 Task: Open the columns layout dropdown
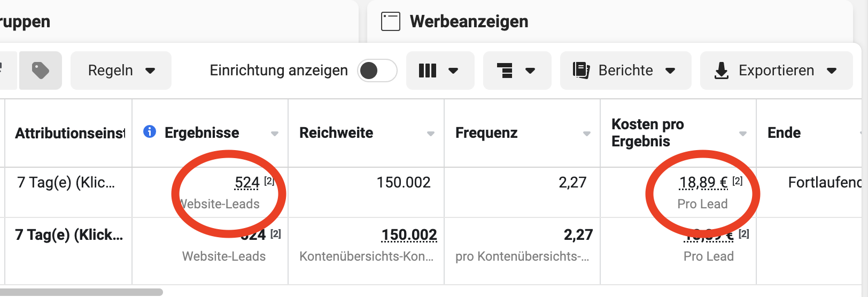pos(440,71)
